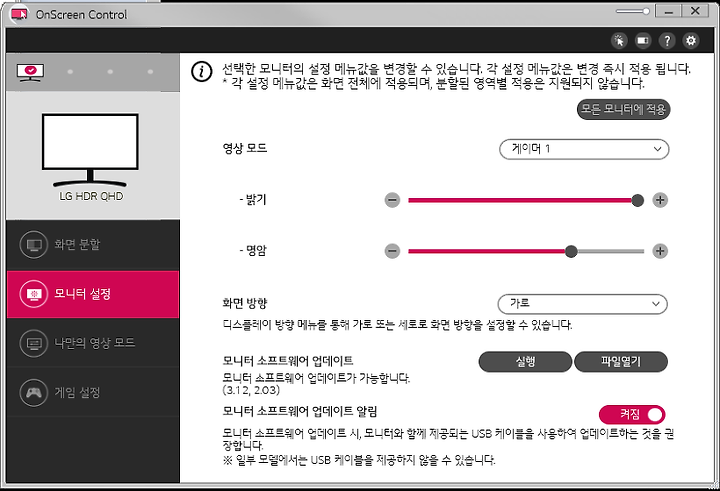The height and width of the screenshot is (491, 720).
Task: Click the LG HDR QHD monitor image
Action: pyautogui.click(x=90, y=150)
